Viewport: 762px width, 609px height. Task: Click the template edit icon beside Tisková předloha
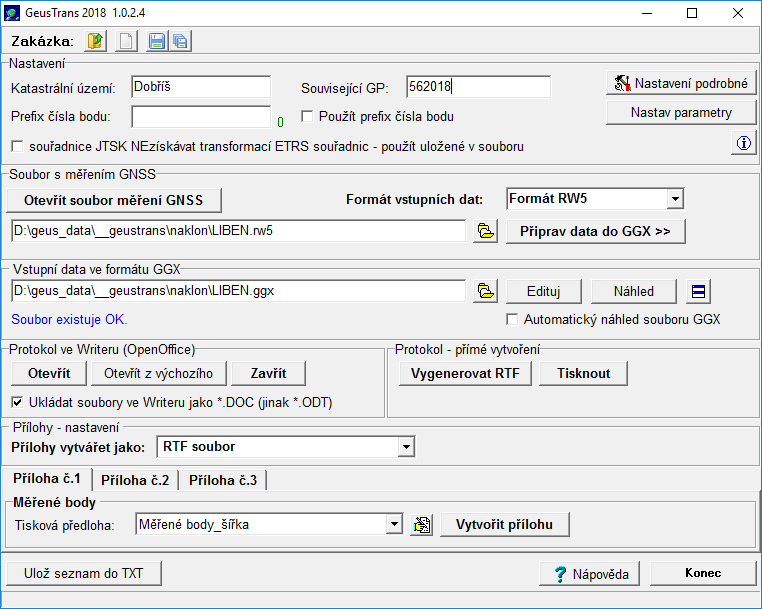[x=421, y=524]
